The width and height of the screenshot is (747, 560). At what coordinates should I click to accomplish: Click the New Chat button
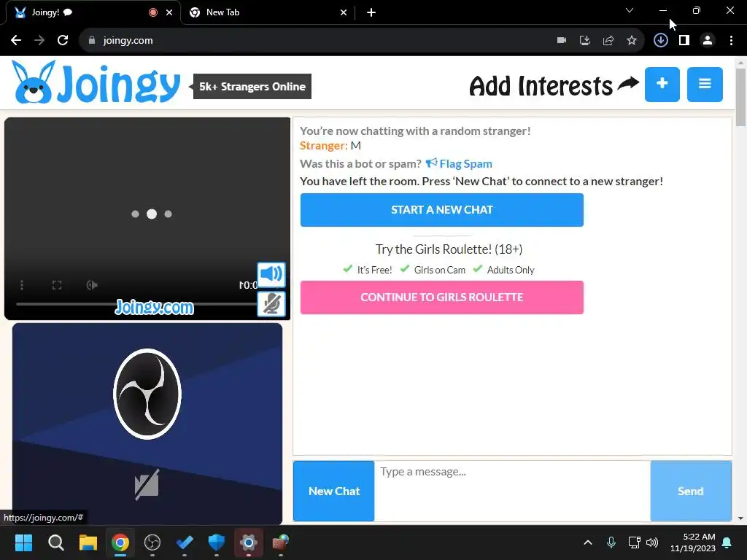(x=334, y=491)
